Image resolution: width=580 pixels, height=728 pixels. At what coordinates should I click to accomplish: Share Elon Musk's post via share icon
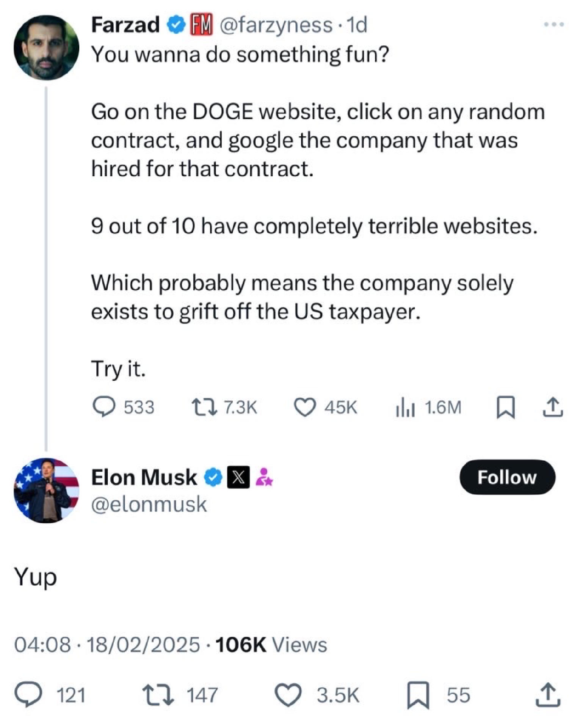click(548, 695)
